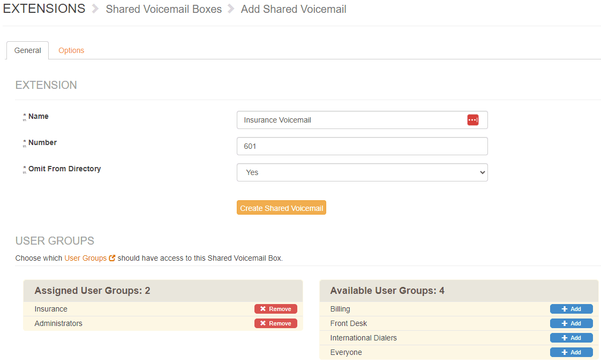Add the International Dialers user group
Screen dimensions: 601x364
pyautogui.click(x=571, y=338)
